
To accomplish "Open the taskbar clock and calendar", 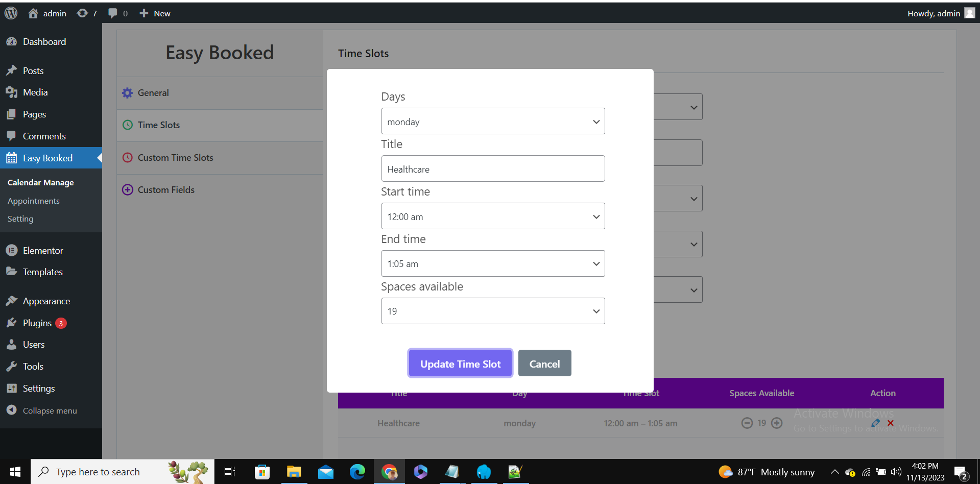I will (925, 472).
